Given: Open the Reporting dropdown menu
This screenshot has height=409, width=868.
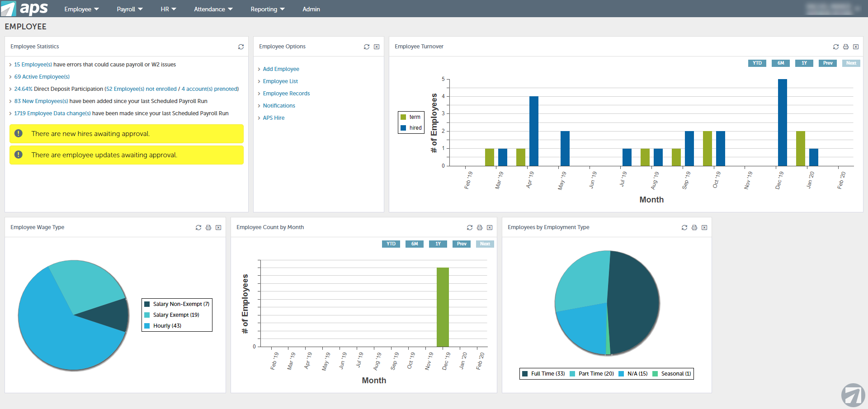Looking at the screenshot, I should (x=268, y=9).
